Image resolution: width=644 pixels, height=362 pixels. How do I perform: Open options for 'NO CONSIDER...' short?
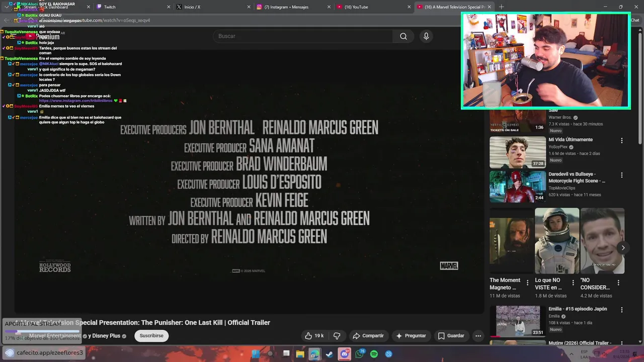618,283
